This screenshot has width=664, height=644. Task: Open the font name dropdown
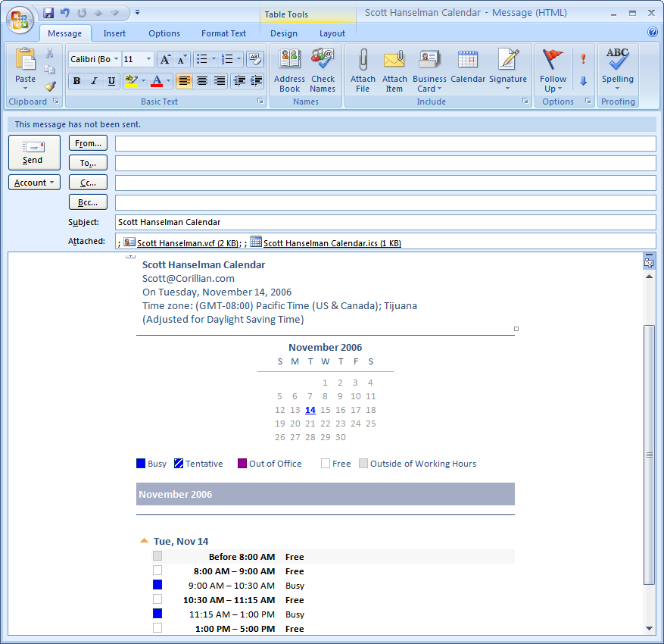click(x=116, y=59)
